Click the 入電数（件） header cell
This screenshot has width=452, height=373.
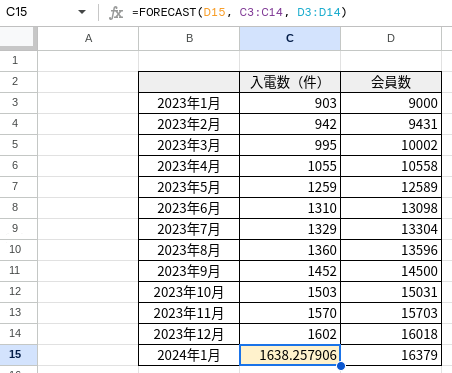290,82
